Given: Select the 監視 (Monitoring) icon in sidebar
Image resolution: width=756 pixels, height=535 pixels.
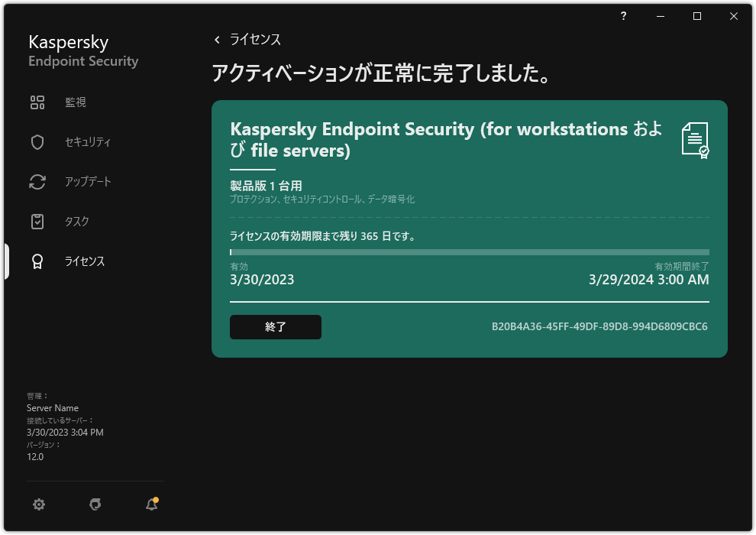Looking at the screenshot, I should (37, 102).
